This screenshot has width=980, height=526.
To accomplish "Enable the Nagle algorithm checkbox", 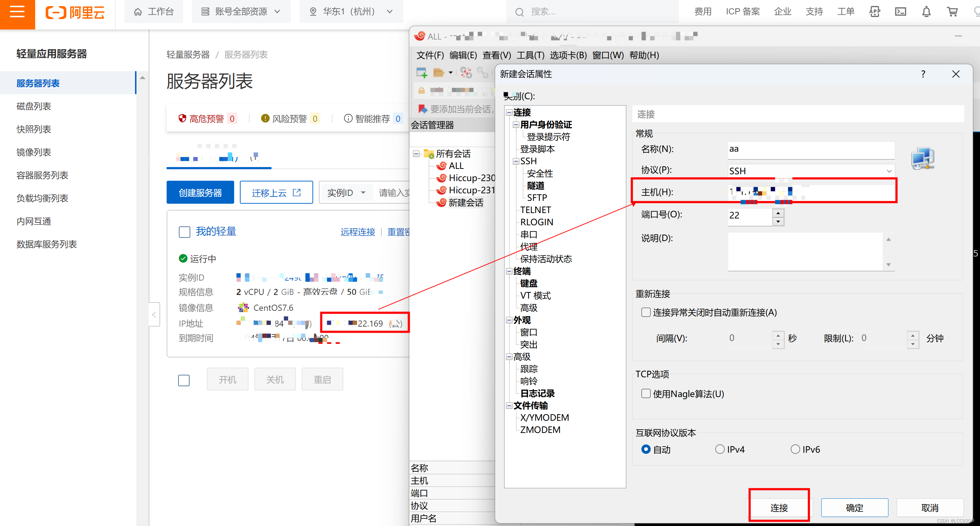I will (646, 393).
